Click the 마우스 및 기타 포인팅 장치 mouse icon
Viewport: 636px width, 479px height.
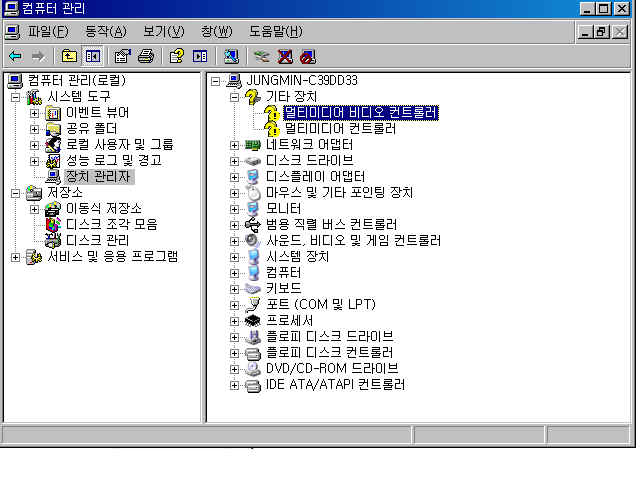(253, 193)
